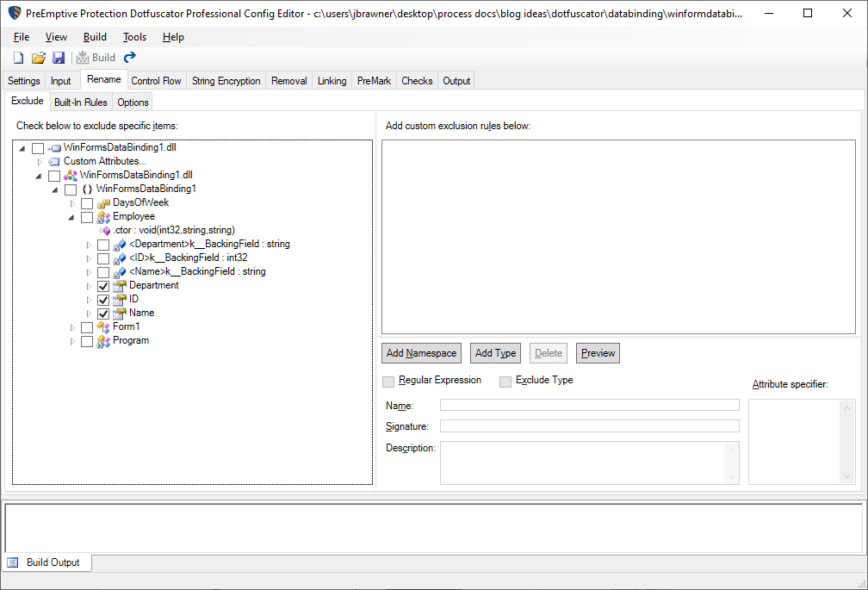
Task: Open the File menu
Action: [x=22, y=37]
